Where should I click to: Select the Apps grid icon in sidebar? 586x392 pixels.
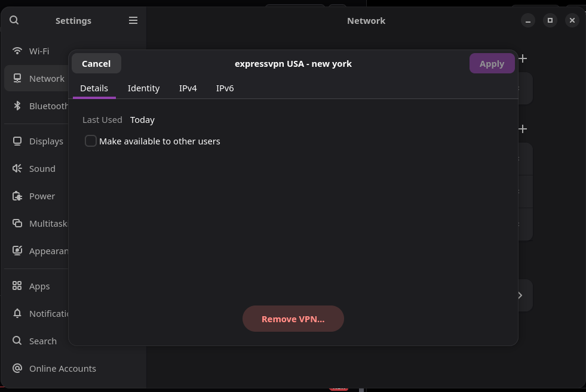coord(17,286)
